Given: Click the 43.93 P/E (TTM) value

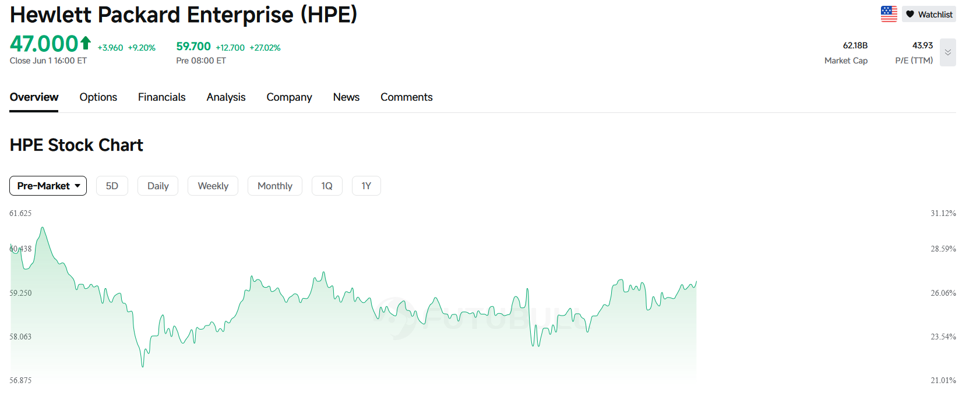Looking at the screenshot, I should pyautogui.click(x=922, y=45).
